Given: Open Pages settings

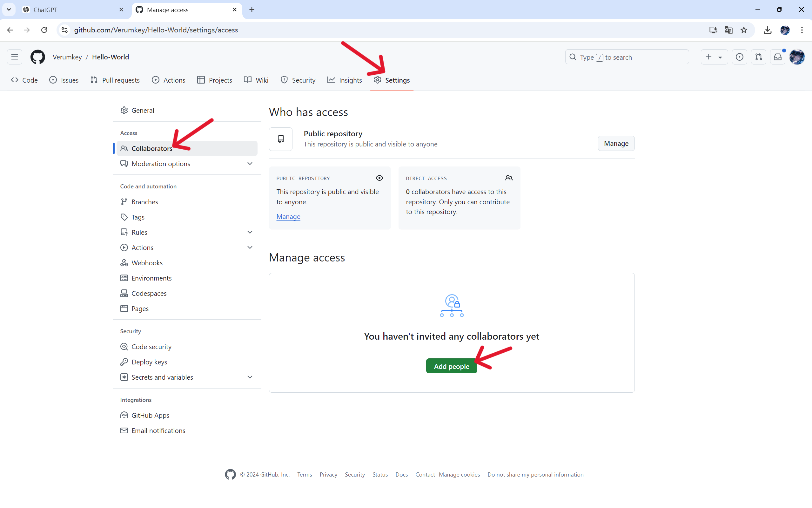Looking at the screenshot, I should 187,308.
